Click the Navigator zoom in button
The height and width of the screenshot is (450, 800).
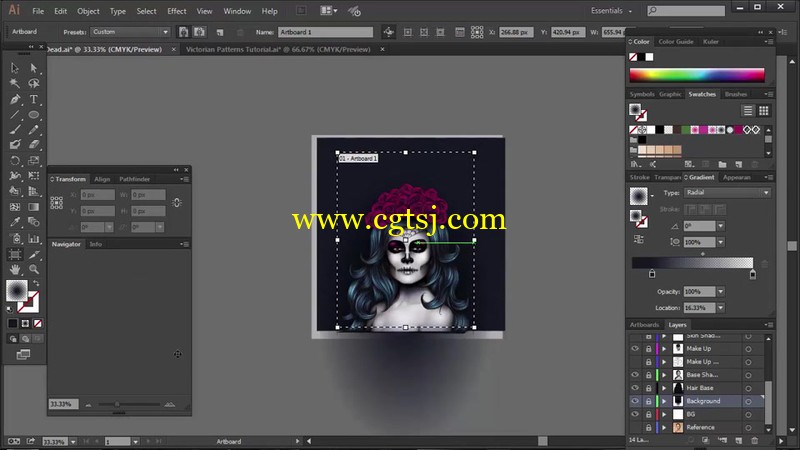click(x=170, y=405)
